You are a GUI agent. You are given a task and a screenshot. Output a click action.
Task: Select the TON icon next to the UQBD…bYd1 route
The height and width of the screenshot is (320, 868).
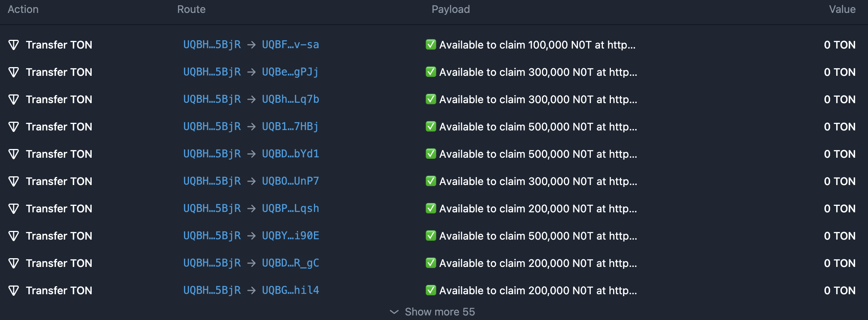(x=14, y=154)
